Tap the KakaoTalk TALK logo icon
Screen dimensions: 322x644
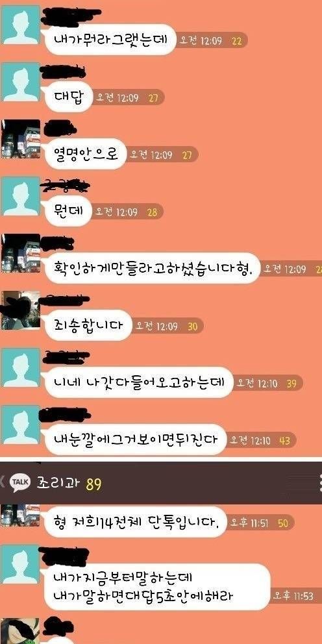pyautogui.click(x=20, y=484)
